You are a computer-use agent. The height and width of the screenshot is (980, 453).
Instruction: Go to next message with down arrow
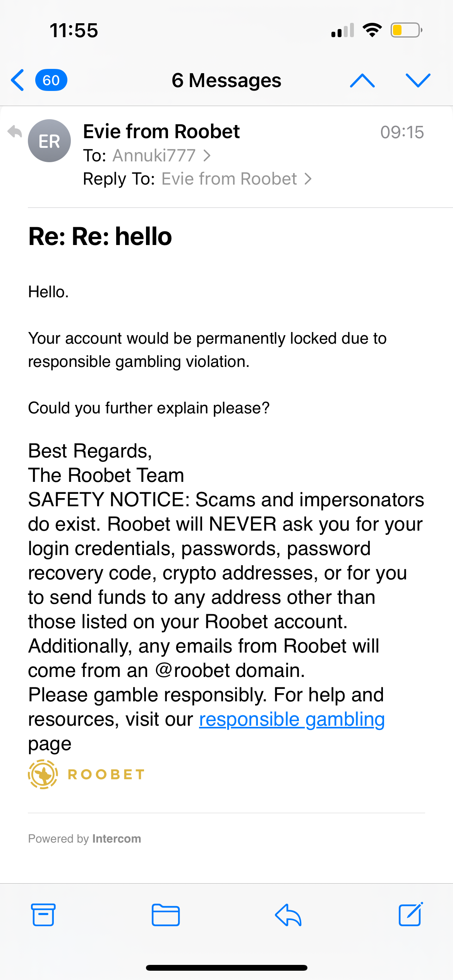coord(418,80)
